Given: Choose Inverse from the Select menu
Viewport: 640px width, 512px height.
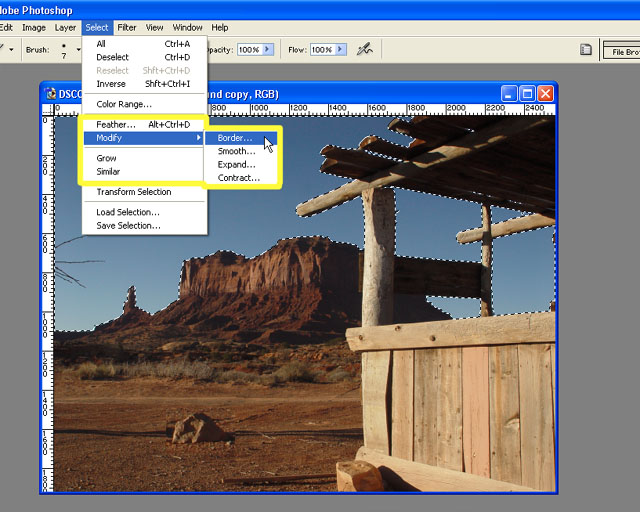Looking at the screenshot, I should coord(144,84).
